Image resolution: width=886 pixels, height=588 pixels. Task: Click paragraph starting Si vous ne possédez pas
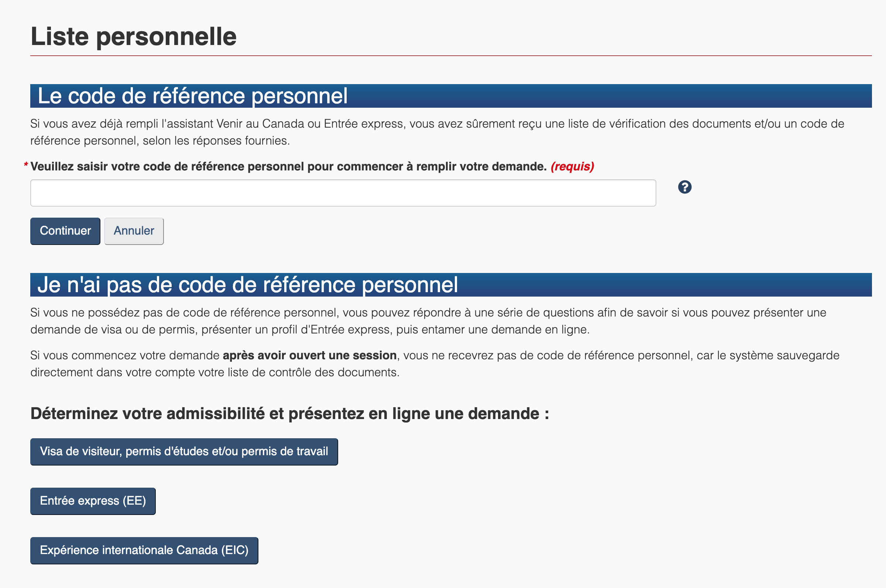[428, 321]
